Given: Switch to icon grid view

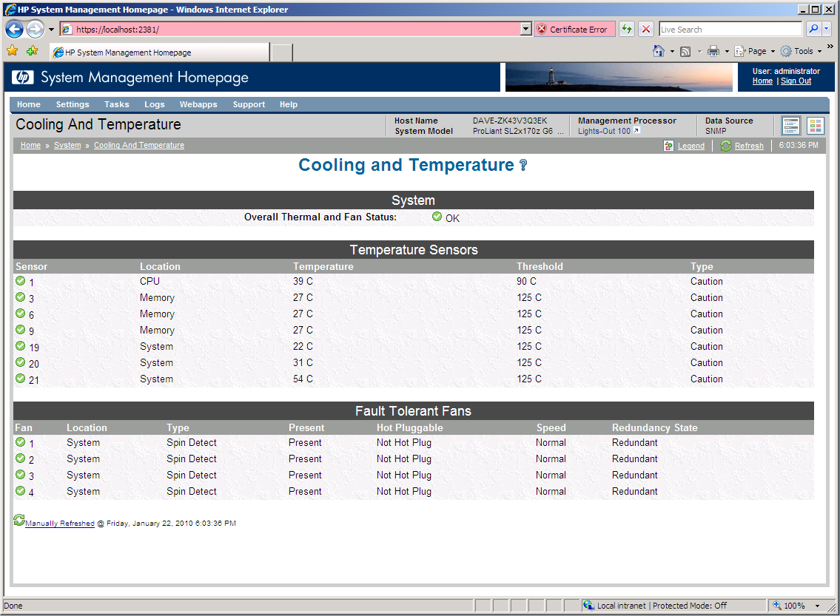Looking at the screenshot, I should point(816,126).
